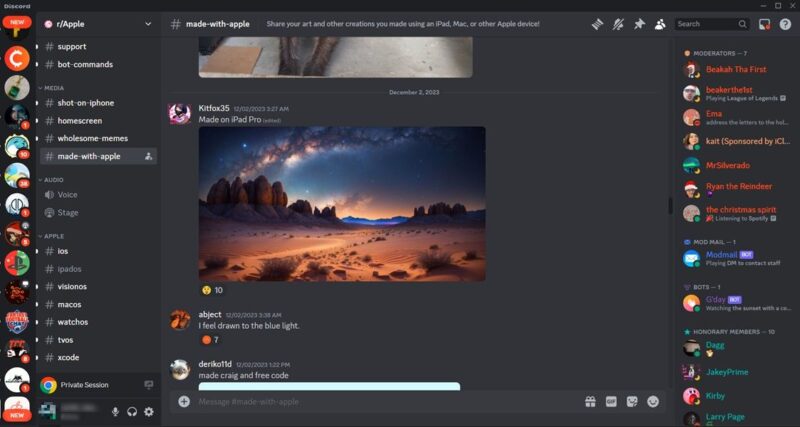Open User Settings gear

(148, 412)
